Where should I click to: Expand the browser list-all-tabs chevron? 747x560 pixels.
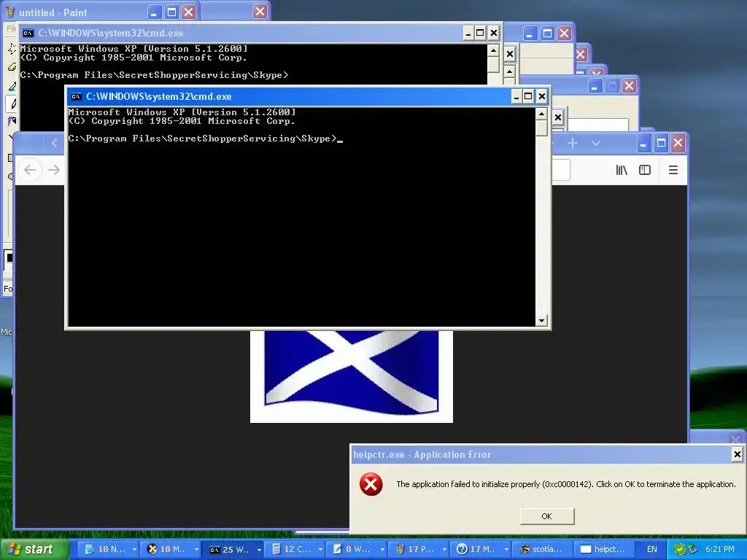(595, 143)
